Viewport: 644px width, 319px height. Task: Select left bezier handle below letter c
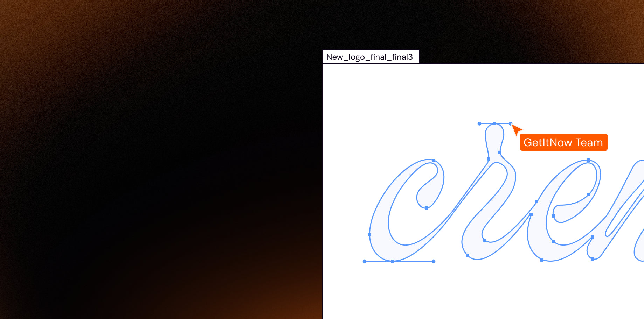(x=365, y=261)
